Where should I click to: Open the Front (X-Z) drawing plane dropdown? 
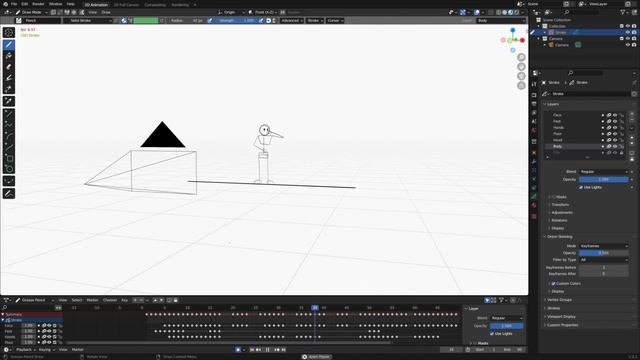pos(263,12)
